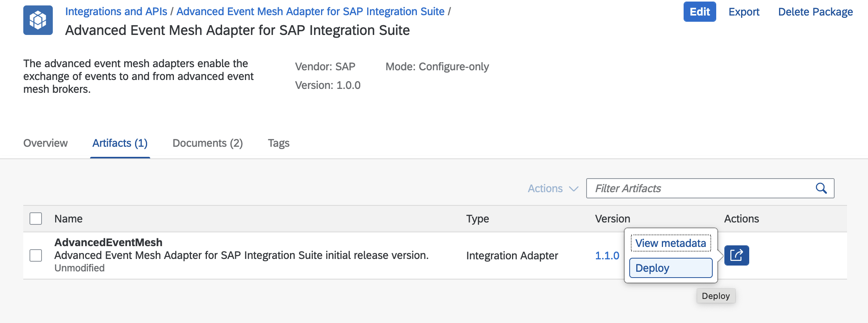Viewport: 868px width, 323px height.
Task: Open the Artifacts (1) tab
Action: coord(120,143)
